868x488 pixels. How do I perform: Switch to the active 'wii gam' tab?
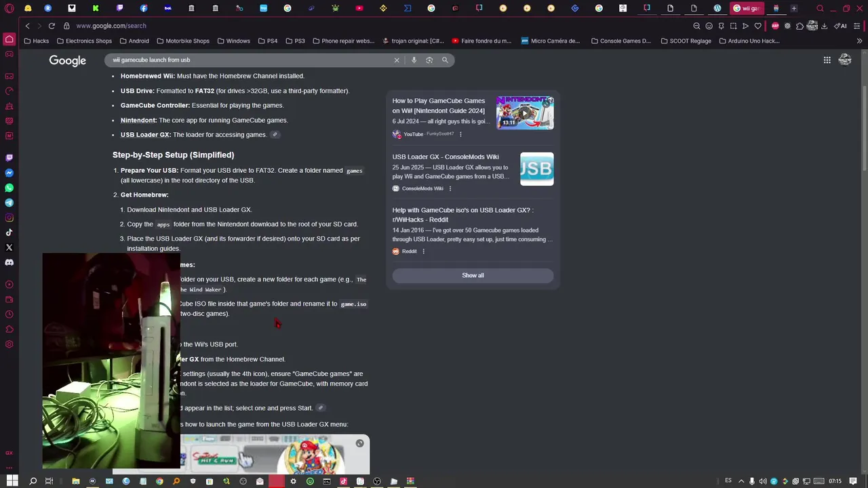(x=747, y=9)
